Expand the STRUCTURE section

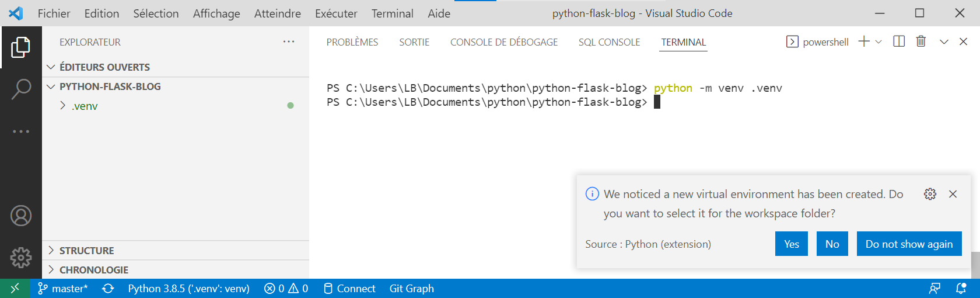click(x=86, y=251)
